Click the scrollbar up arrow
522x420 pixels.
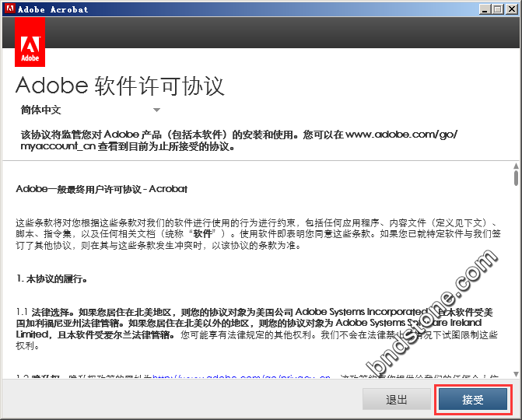pos(515,166)
